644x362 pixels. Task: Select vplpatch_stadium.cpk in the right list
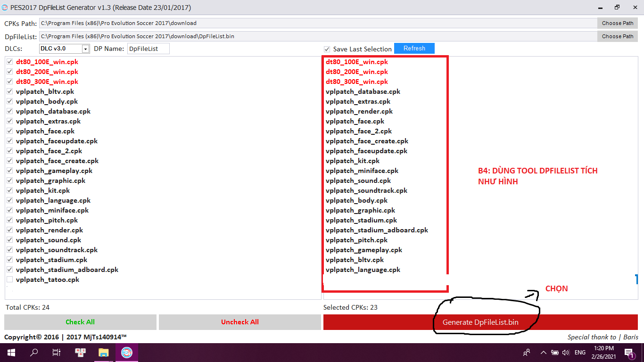coord(361,220)
